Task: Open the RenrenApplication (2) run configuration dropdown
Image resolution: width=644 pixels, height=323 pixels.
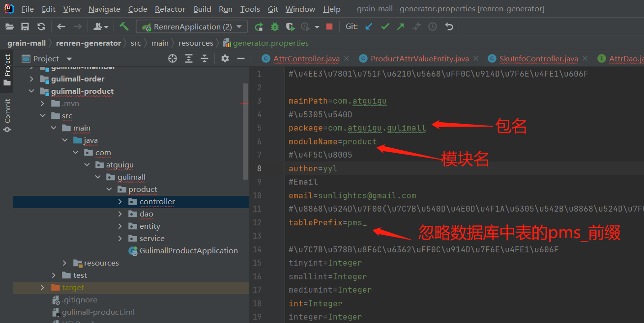Action: pyautogui.click(x=192, y=27)
